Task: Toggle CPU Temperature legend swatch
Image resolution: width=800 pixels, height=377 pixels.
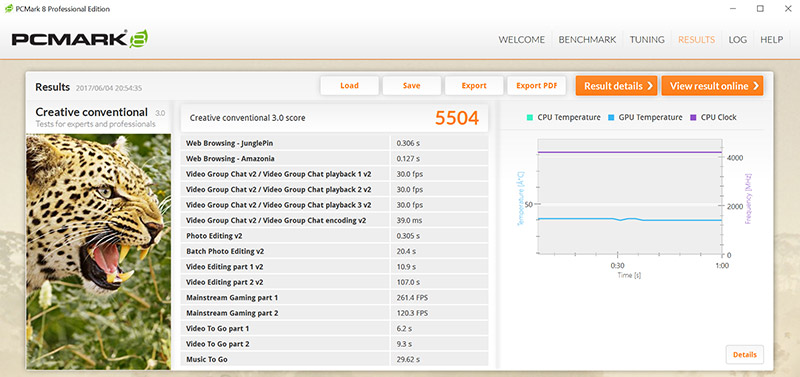Action: (530, 117)
